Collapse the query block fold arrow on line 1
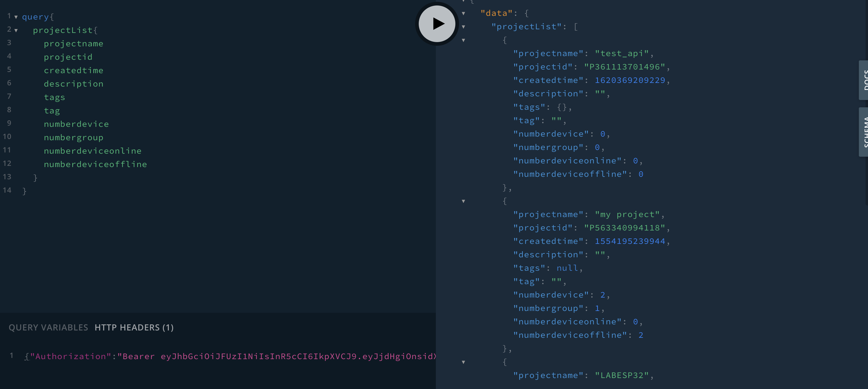This screenshot has width=868, height=389. pos(16,17)
